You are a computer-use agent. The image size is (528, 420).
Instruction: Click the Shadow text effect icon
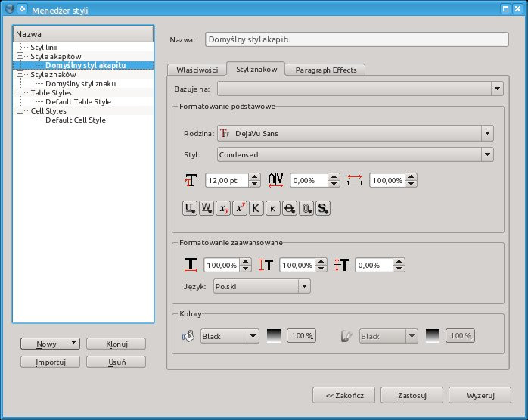coord(323,208)
